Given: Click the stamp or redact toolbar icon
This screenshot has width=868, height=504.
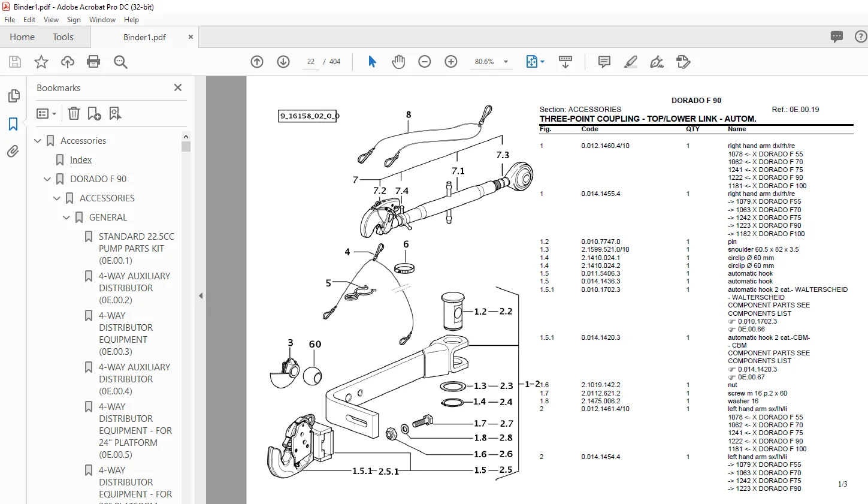Looking at the screenshot, I should 683,62.
